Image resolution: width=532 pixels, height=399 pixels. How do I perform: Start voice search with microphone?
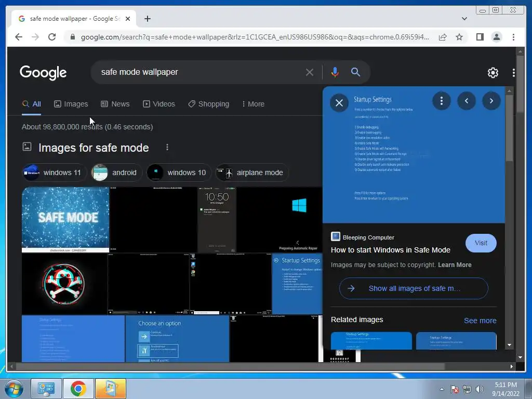pos(335,72)
